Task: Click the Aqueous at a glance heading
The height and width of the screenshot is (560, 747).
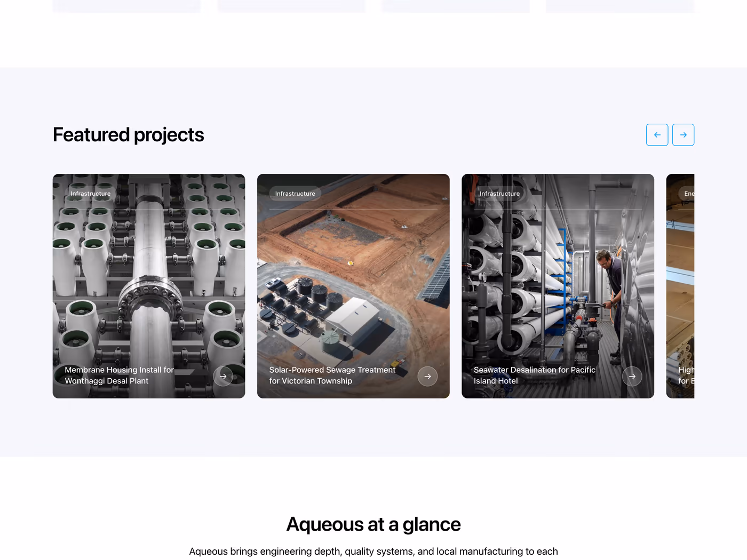Action: click(x=373, y=524)
